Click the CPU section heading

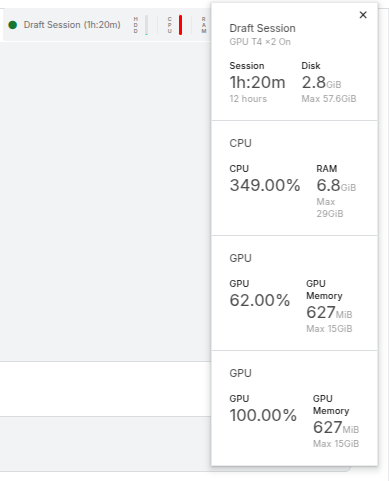240,143
